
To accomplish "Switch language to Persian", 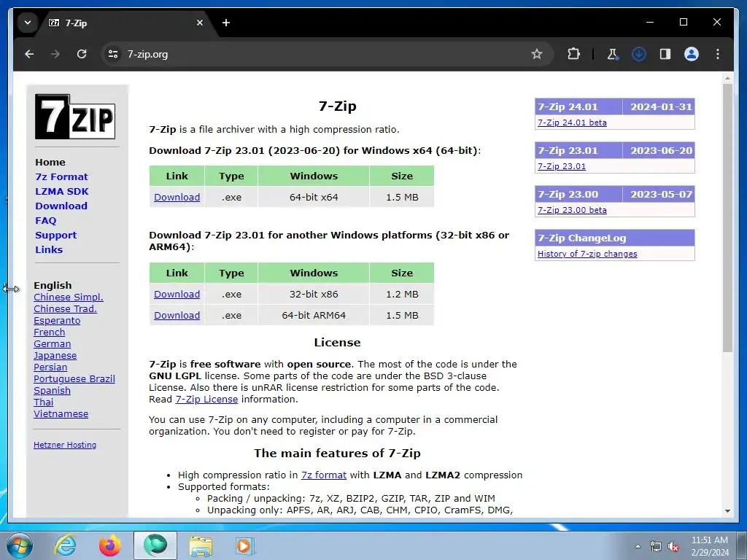I will 50,367.
